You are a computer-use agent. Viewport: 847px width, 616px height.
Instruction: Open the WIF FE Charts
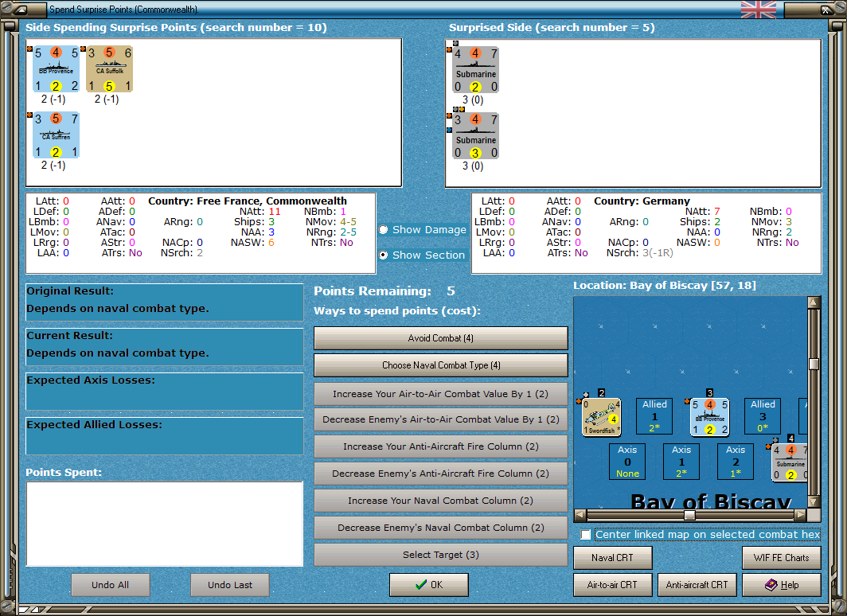782,558
